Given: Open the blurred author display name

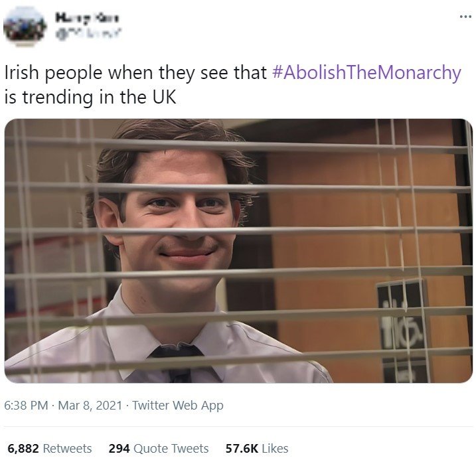Looking at the screenshot, I should pyautogui.click(x=88, y=18).
